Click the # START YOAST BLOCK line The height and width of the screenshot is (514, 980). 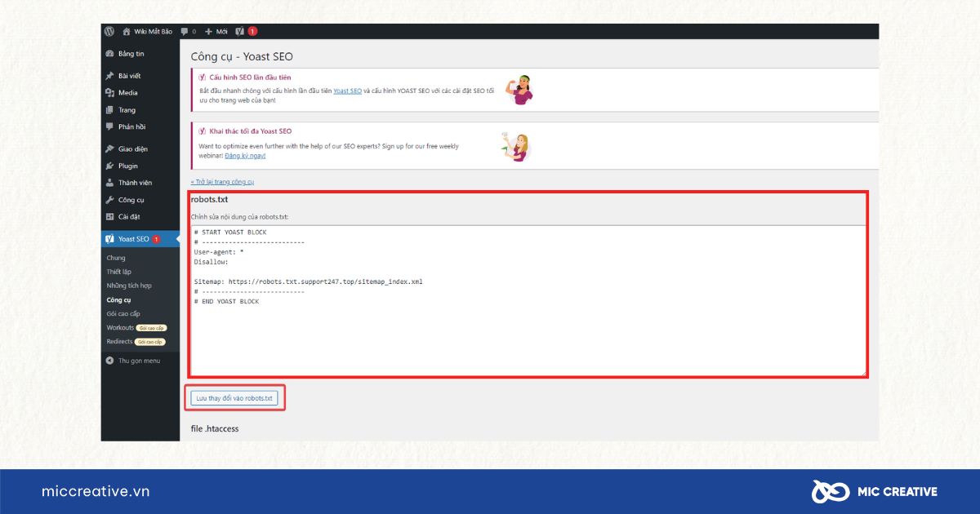coord(230,233)
